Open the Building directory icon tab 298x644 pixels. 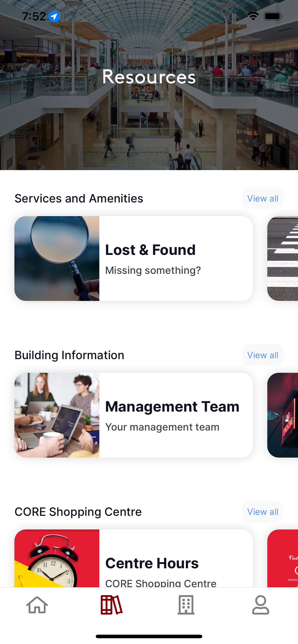(x=186, y=605)
